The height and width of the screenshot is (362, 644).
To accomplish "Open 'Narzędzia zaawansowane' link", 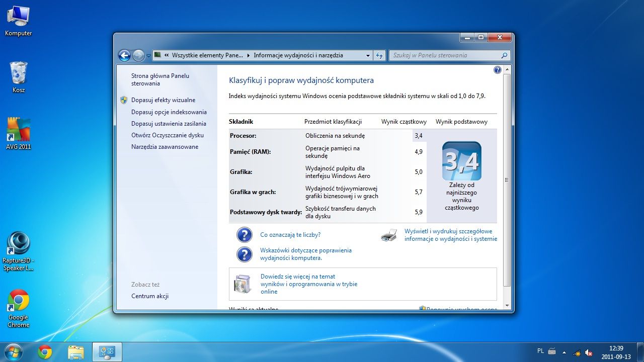I will [165, 147].
